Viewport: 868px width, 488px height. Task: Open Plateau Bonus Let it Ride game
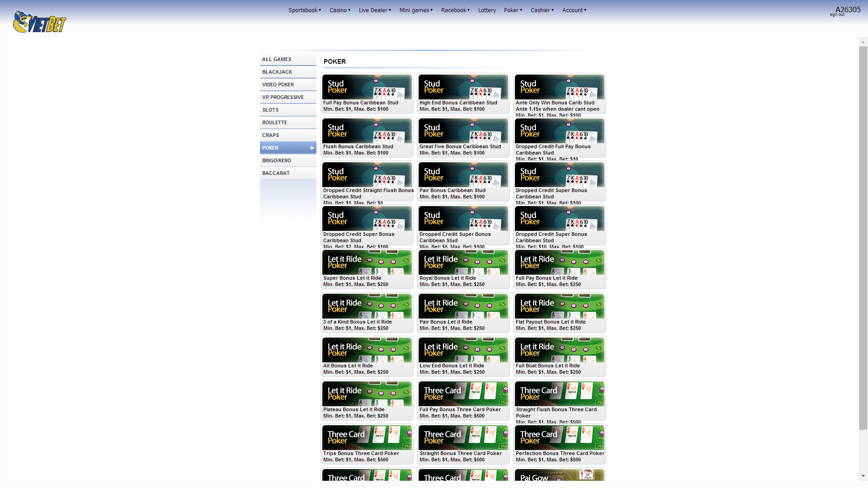click(367, 394)
